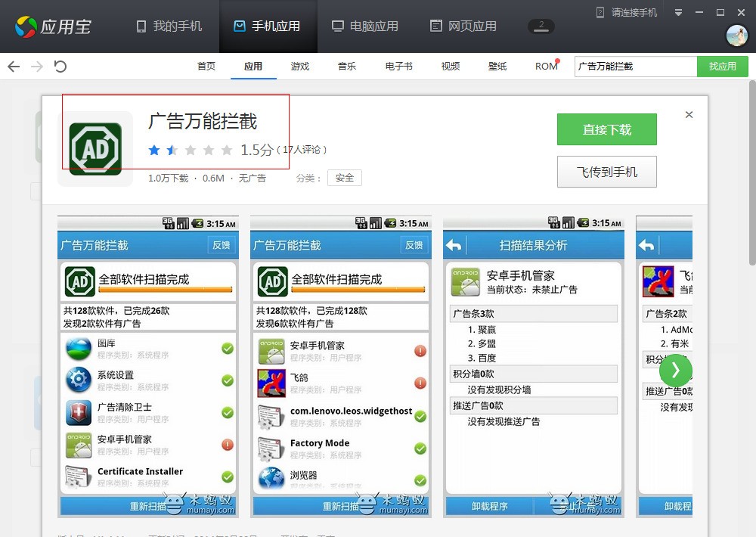Click the 应用宝 logo
Viewport: 756px width, 537px height.
coord(53,26)
